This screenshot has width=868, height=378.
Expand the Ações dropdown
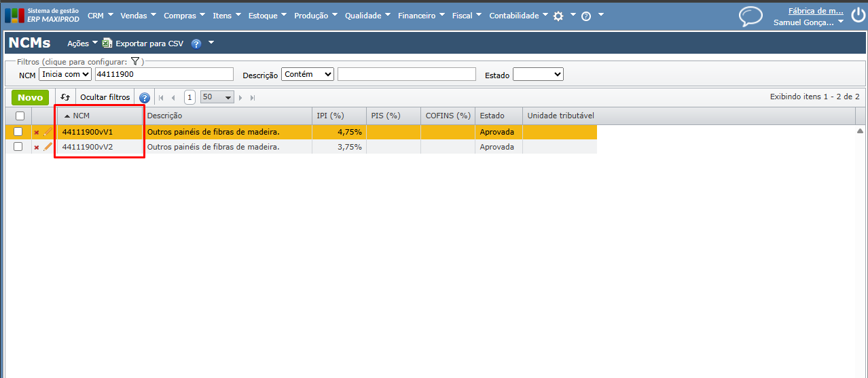(x=82, y=44)
